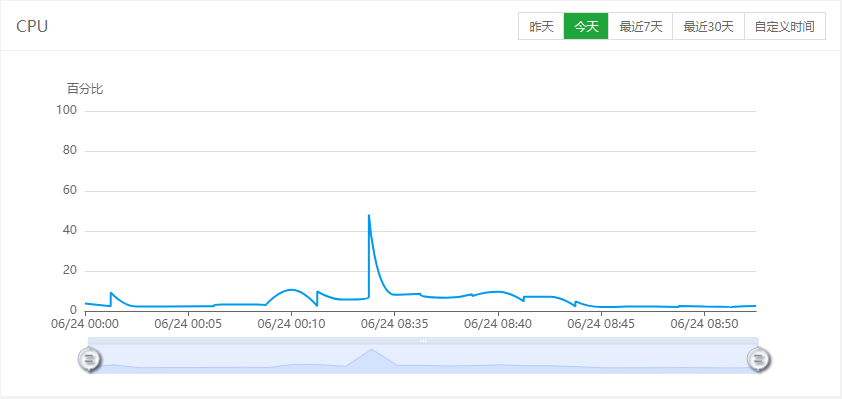
Task: Show the 最近30天 CPU data
Action: coord(708,27)
